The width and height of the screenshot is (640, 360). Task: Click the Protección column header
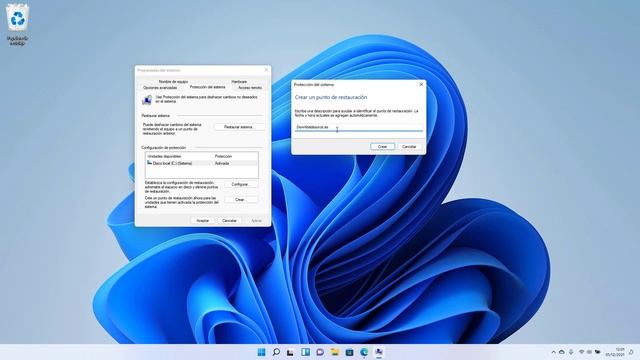click(x=223, y=156)
